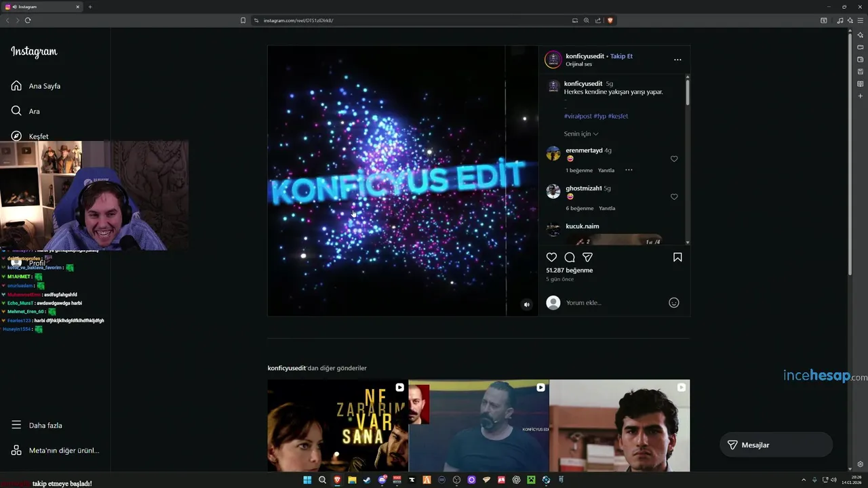The image size is (868, 488).
Task: Open ghostmizah1 profile avatar
Action: click(x=553, y=192)
